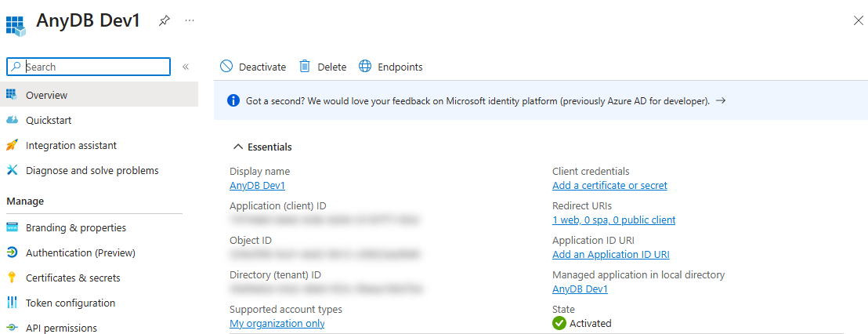Screen dimensions: 868x334
Task: Open 1 web, 0 spa, 0 public client link
Action: click(x=613, y=220)
